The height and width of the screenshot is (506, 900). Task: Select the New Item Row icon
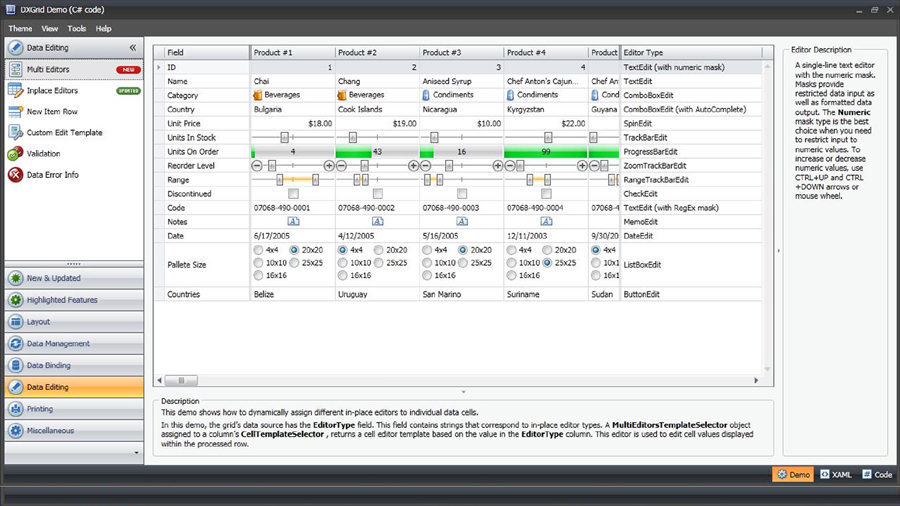(x=15, y=112)
